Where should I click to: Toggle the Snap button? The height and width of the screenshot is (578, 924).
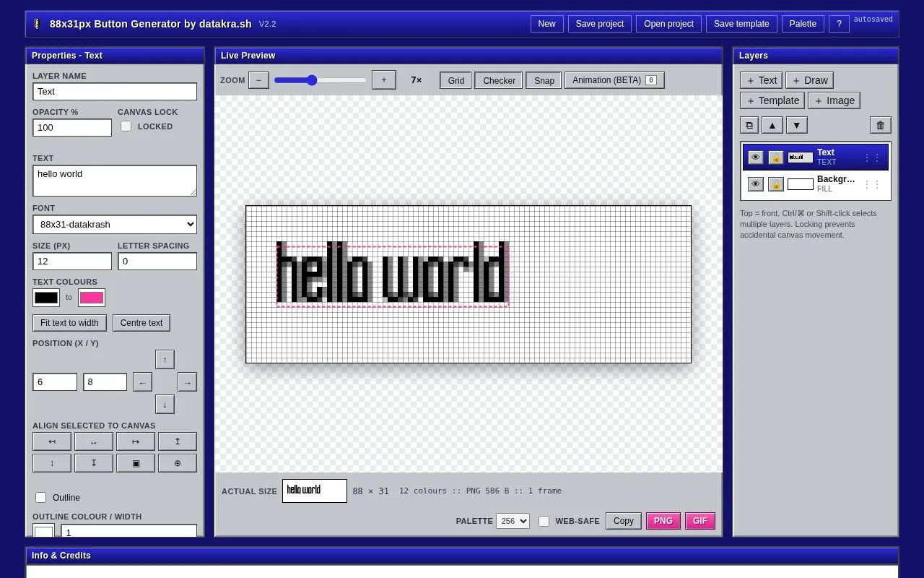click(x=544, y=80)
